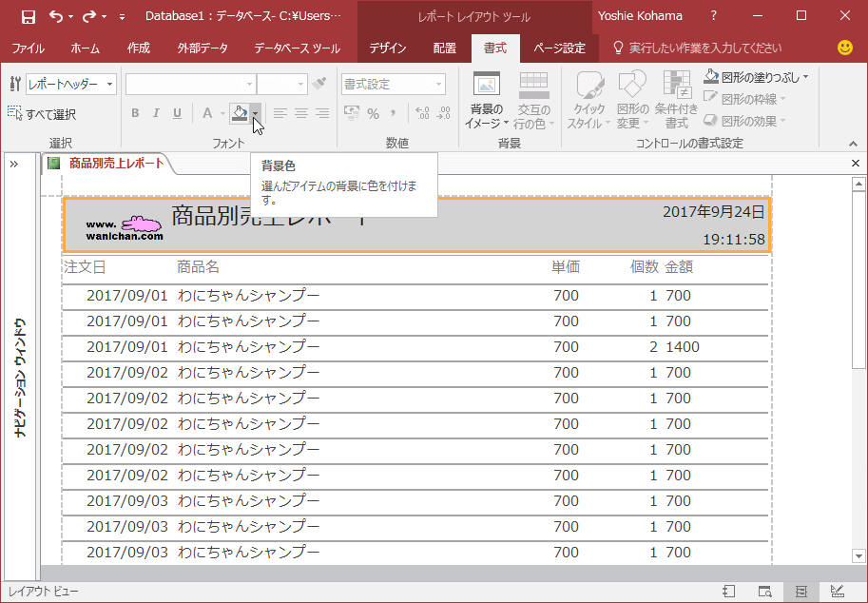Collapse the ナビゲーション ウィンドウ pane
The width and height of the screenshot is (868, 603).
click(13, 163)
